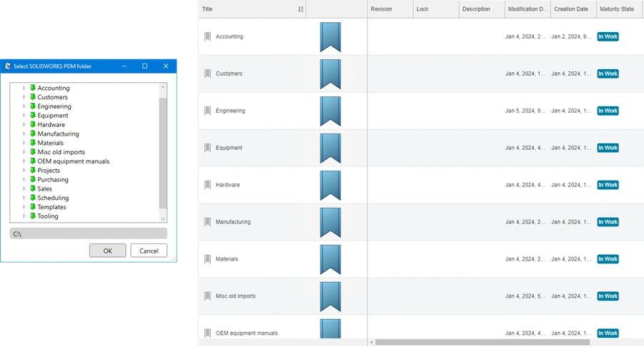Confirm folder selection with OK button
This screenshot has height=347, width=644.
pos(108,251)
